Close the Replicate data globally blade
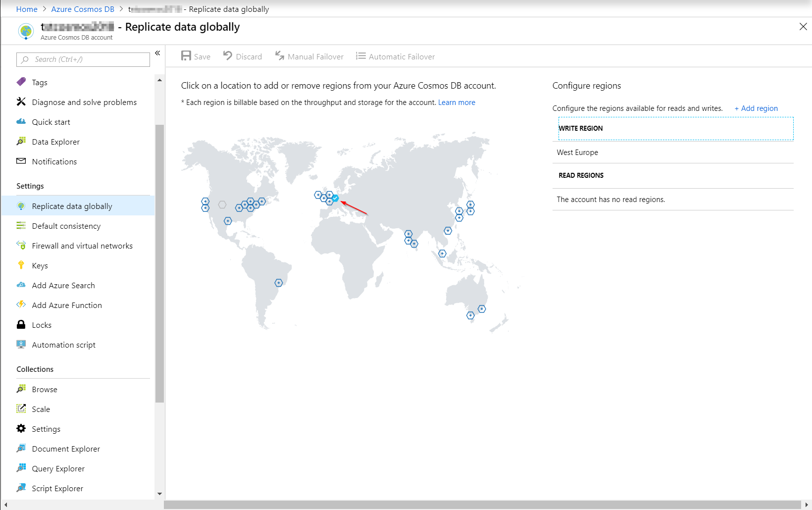Viewport: 812px width, 510px height. click(x=803, y=27)
